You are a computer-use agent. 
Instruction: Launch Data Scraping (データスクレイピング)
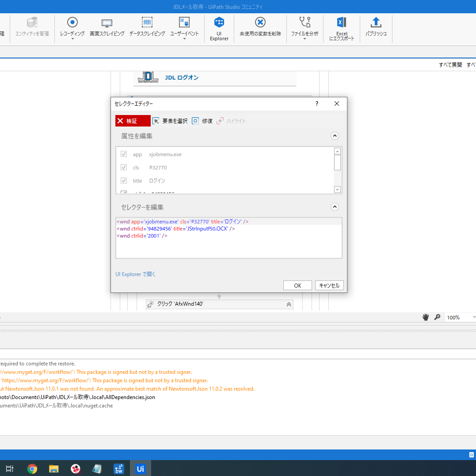tap(147, 27)
